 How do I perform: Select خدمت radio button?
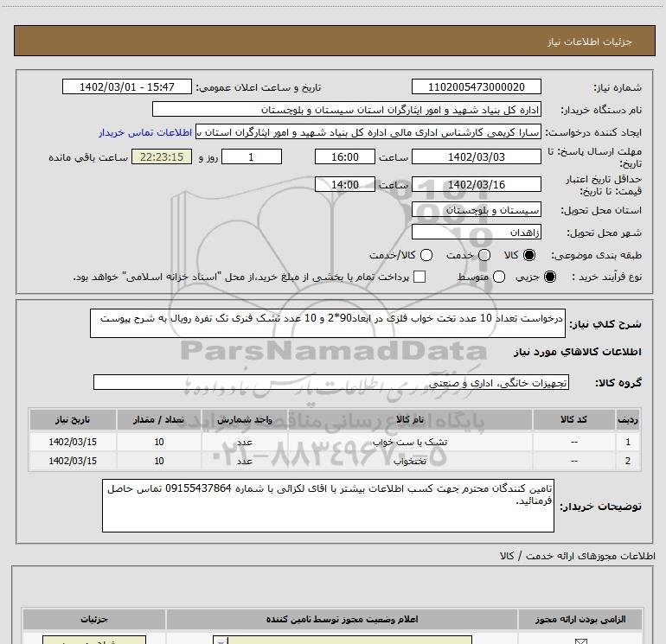coord(484,255)
